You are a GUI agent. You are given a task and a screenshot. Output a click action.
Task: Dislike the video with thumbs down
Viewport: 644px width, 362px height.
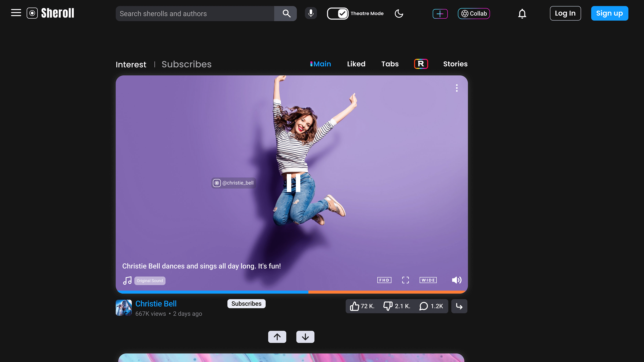(x=388, y=306)
